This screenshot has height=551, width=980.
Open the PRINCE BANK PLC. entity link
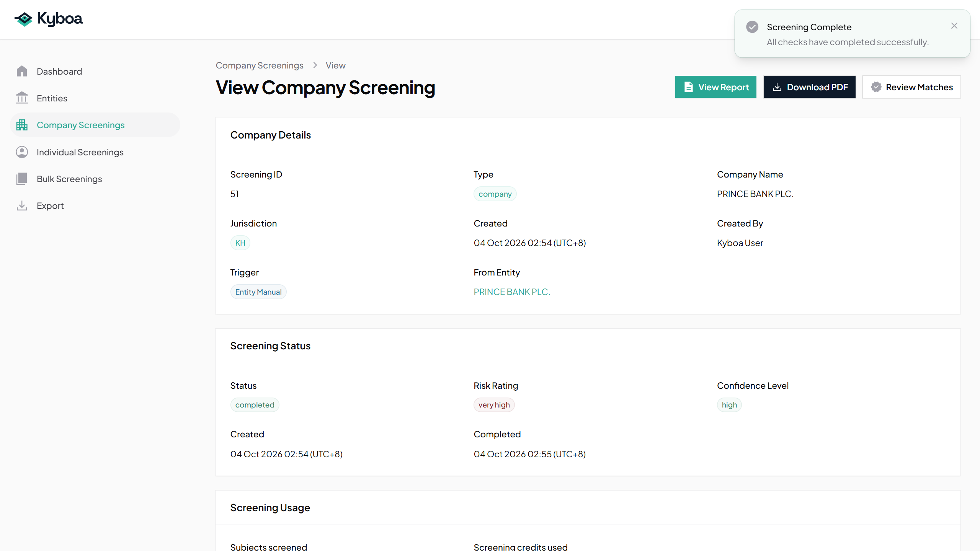pyautogui.click(x=512, y=292)
